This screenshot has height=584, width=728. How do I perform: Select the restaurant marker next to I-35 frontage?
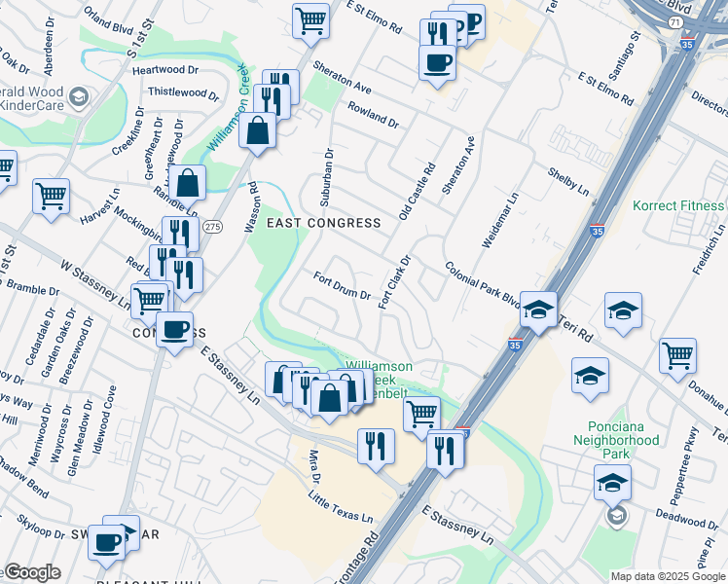(445, 449)
